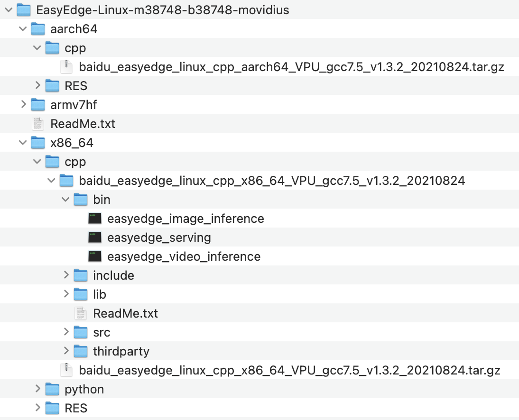Click the bin folder icon

click(81, 200)
